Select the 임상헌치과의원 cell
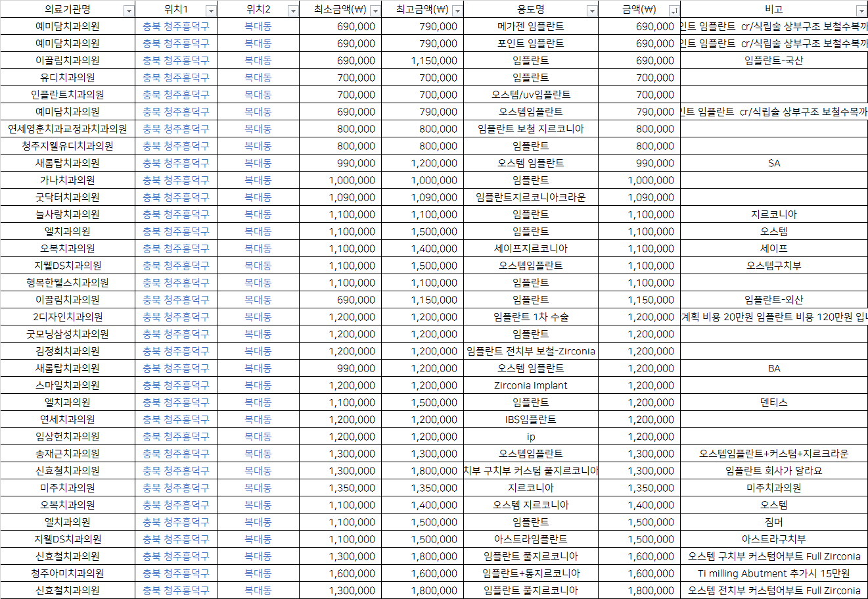 [x=68, y=437]
